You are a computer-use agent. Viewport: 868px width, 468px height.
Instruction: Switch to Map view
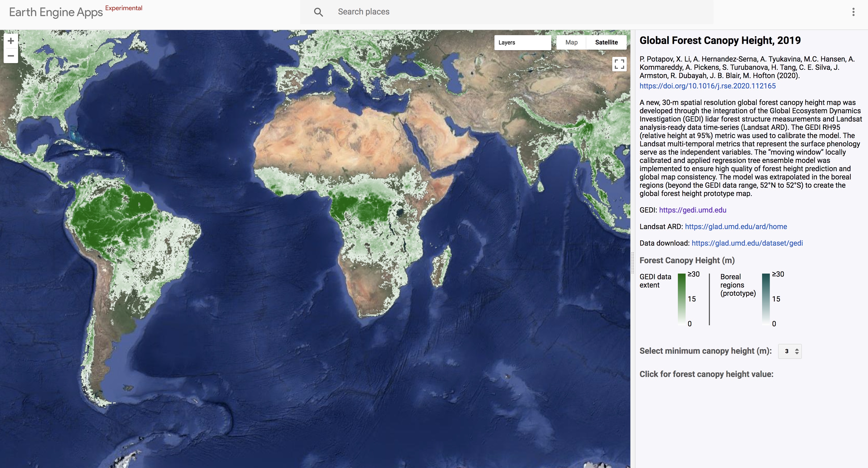571,42
